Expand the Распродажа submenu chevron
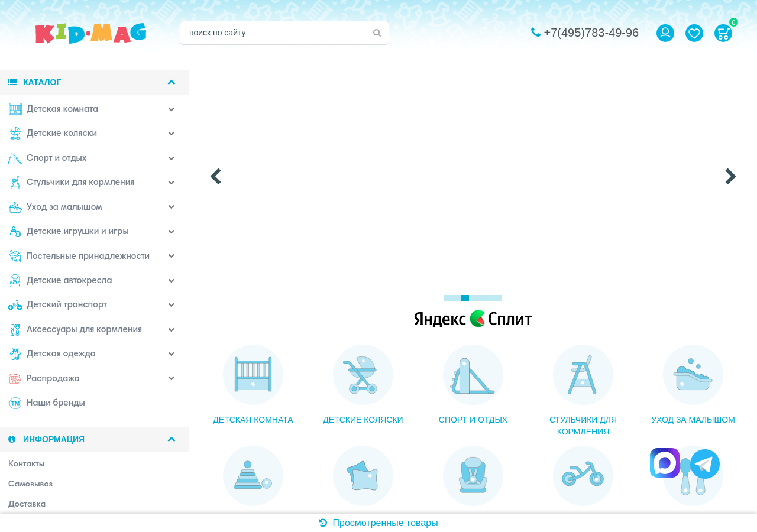 (x=172, y=378)
